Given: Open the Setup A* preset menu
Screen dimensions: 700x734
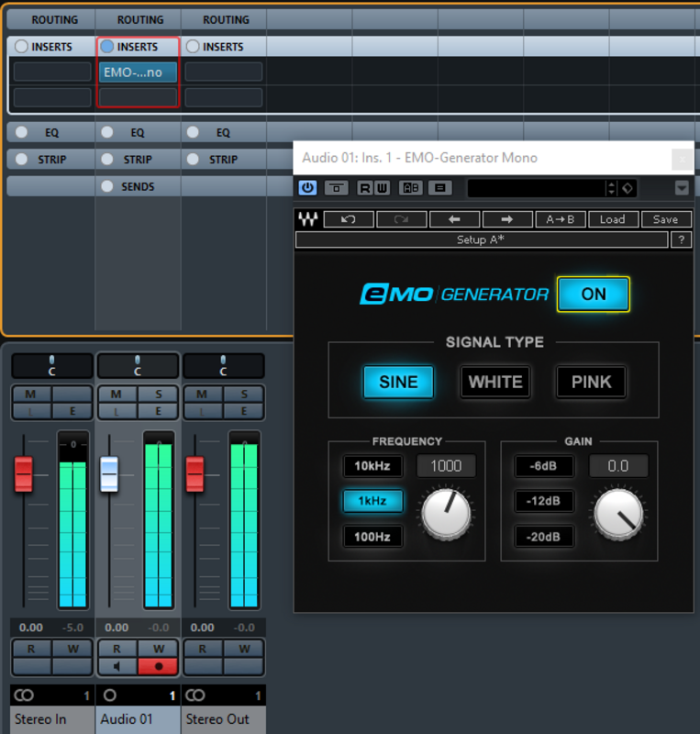Looking at the screenshot, I should tap(482, 240).
